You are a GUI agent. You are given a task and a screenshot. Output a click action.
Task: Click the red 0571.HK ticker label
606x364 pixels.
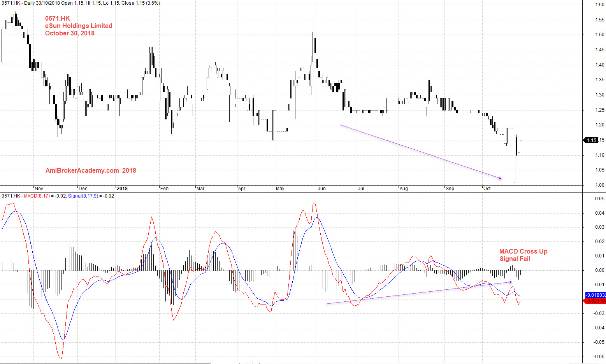point(58,18)
